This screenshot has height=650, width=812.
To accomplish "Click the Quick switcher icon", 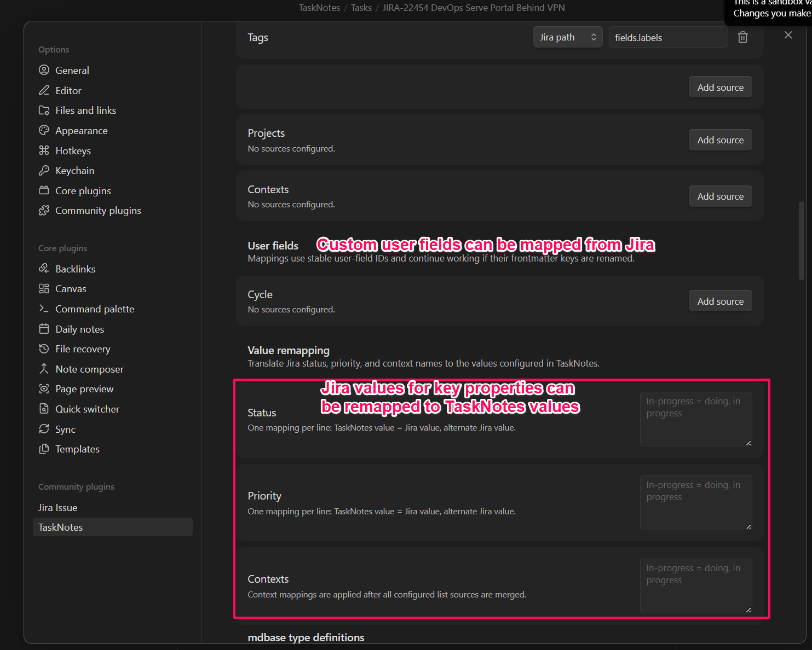I will click(44, 409).
